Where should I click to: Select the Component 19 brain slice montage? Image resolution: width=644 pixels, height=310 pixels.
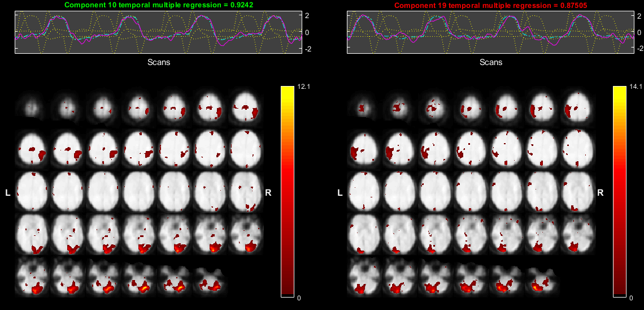coord(472,191)
